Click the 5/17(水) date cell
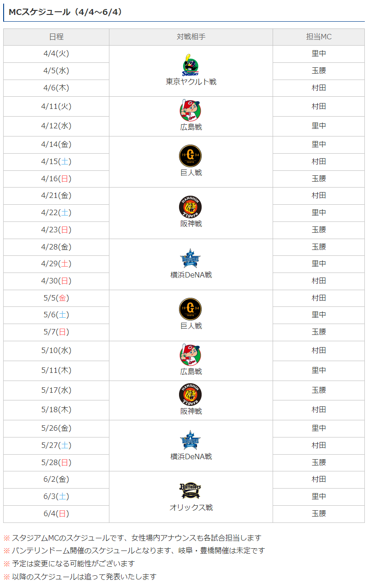This screenshot has height=588, width=368. pyautogui.click(x=56, y=390)
